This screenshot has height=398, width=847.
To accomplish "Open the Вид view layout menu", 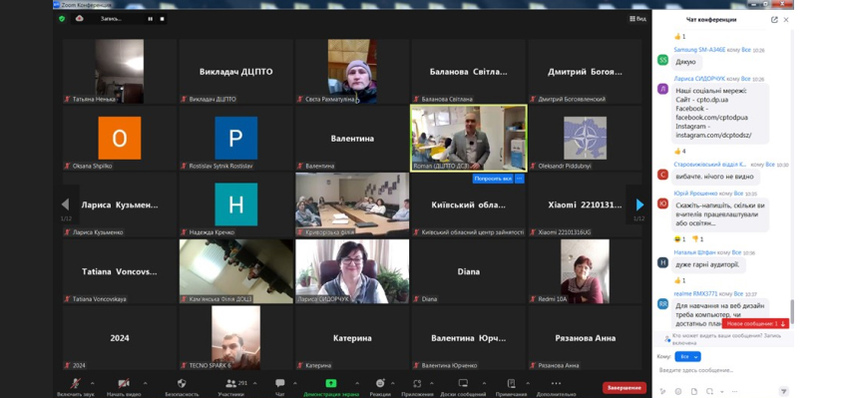I will coord(638,18).
